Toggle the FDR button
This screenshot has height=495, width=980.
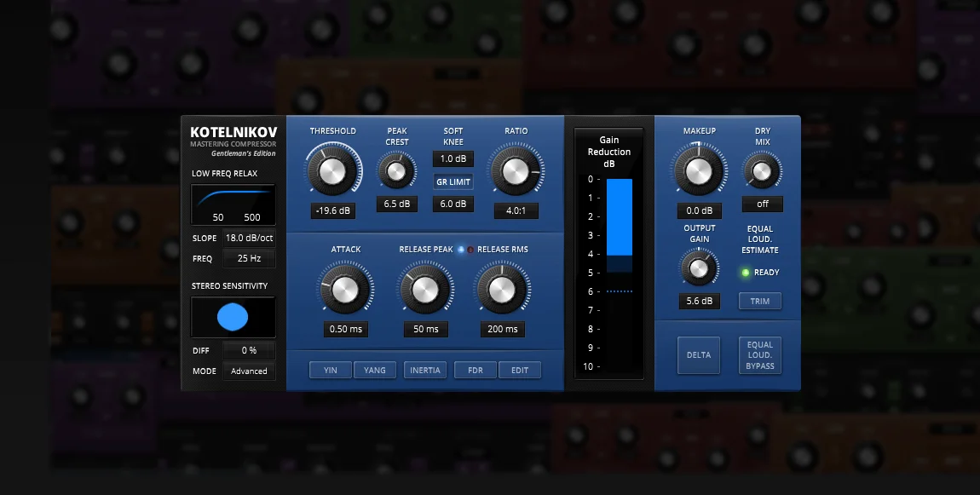point(476,370)
